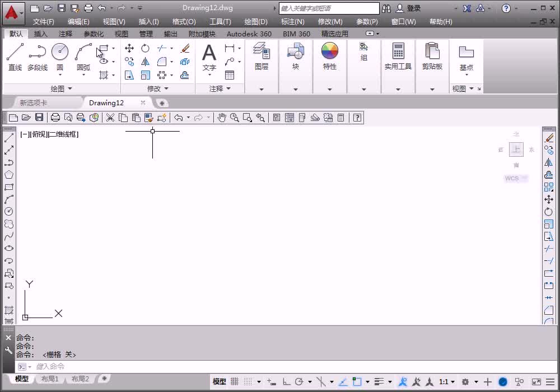
Task: Open the annotation scale 1:1 dropdown
Action: pos(447,382)
